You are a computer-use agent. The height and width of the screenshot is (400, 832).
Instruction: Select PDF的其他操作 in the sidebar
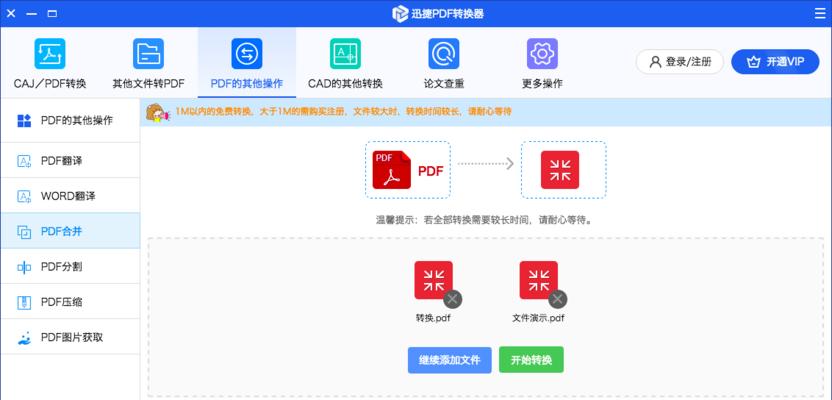point(70,120)
